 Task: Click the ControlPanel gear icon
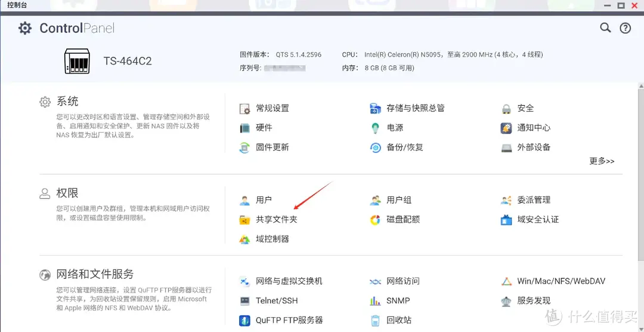coord(25,28)
